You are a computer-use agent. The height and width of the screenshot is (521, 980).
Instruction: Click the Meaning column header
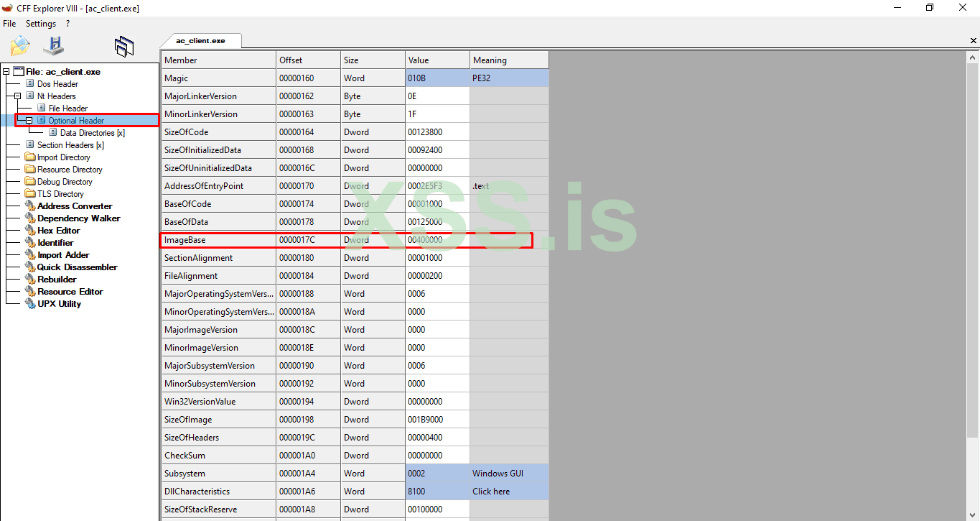click(510, 60)
